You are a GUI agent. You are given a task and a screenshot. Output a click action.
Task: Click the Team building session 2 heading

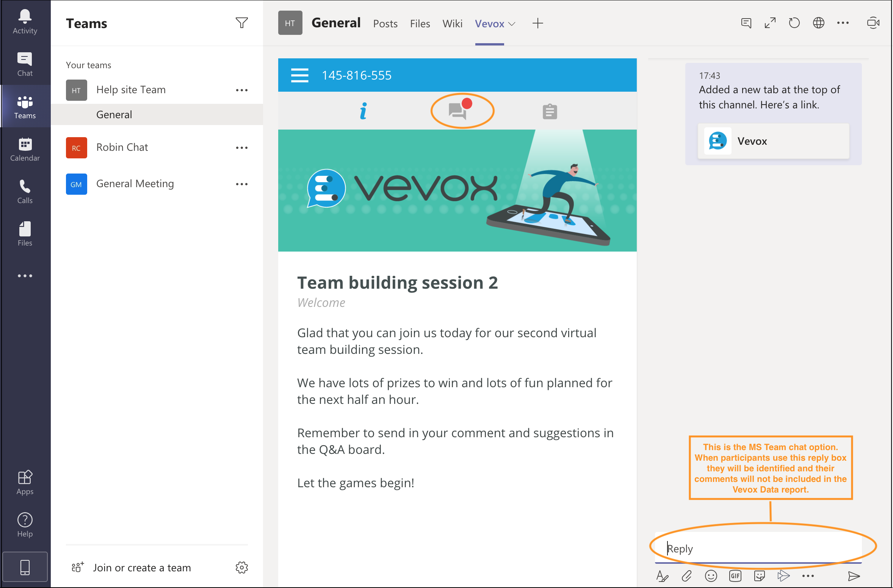click(x=397, y=283)
